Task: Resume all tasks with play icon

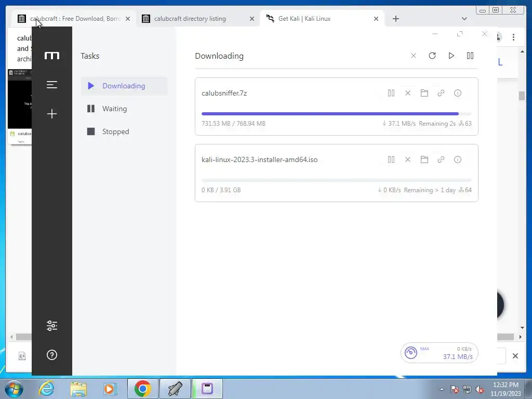Action: pyautogui.click(x=451, y=56)
